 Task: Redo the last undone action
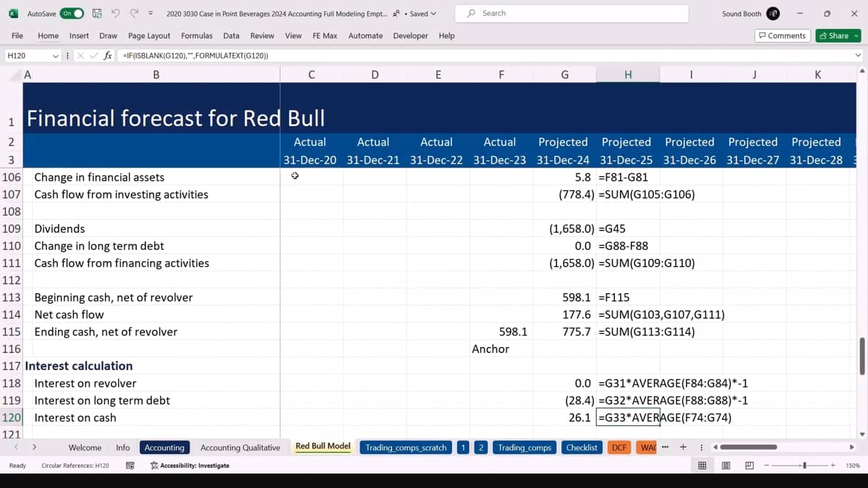pyautogui.click(x=134, y=14)
